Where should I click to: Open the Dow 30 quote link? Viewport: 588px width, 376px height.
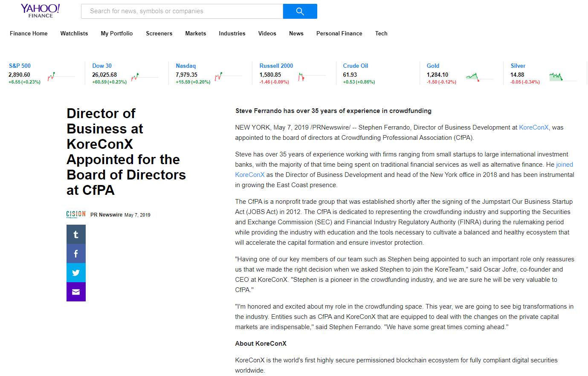pos(102,66)
